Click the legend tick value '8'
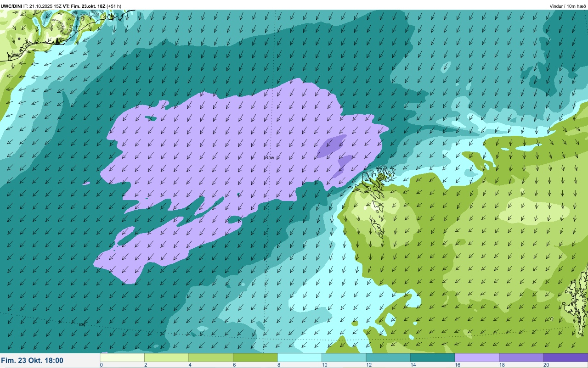Image resolution: width=588 pixels, height=368 pixels. coord(278,365)
